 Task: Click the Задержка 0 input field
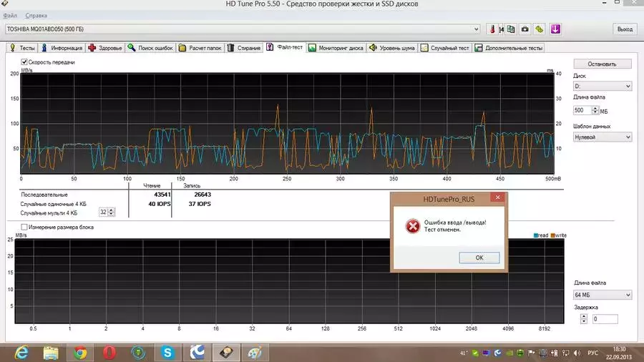[x=605, y=318]
